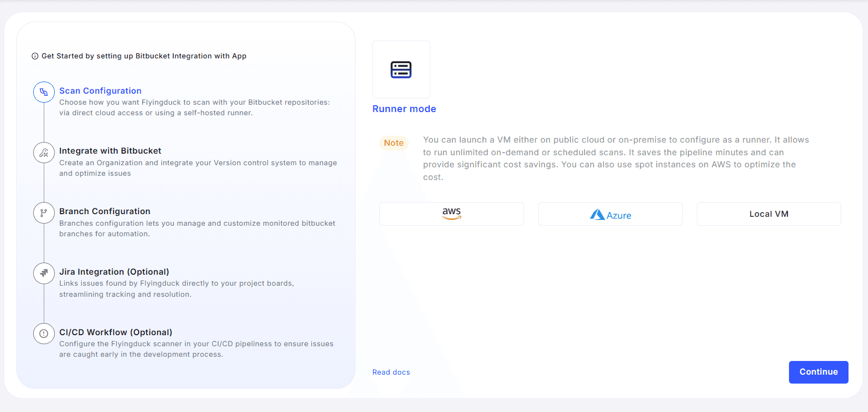Select the Branch Configuration branch icon
This screenshot has width=868, height=412.
pos(44,213)
